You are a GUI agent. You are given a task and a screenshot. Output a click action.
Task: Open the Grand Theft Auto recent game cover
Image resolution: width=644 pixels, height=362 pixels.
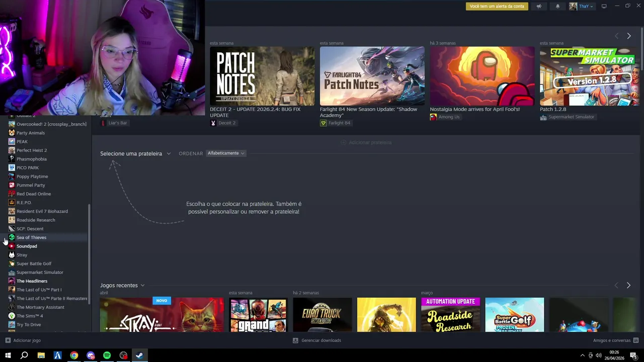pyautogui.click(x=258, y=314)
